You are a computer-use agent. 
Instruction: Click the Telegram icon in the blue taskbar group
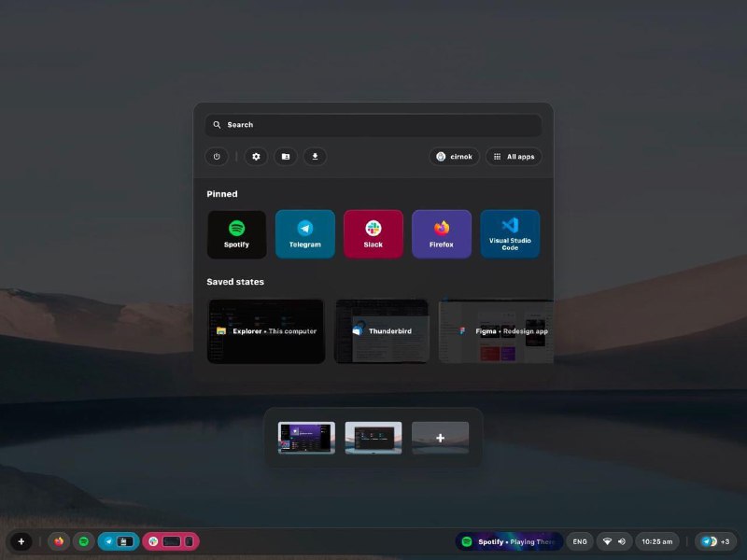coord(108,541)
